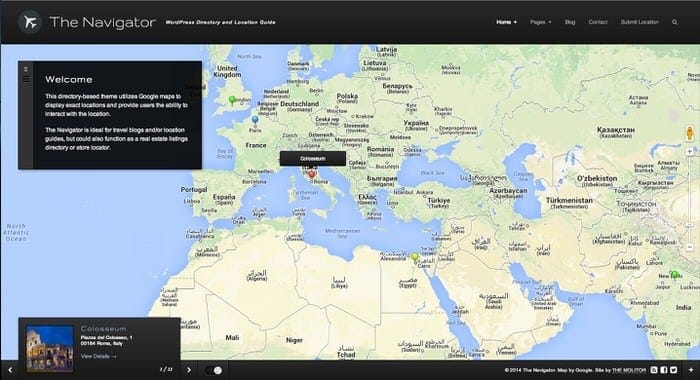The width and height of the screenshot is (700, 380).
Task: Click the yellow map pin at Cairo
Action: coord(415,257)
